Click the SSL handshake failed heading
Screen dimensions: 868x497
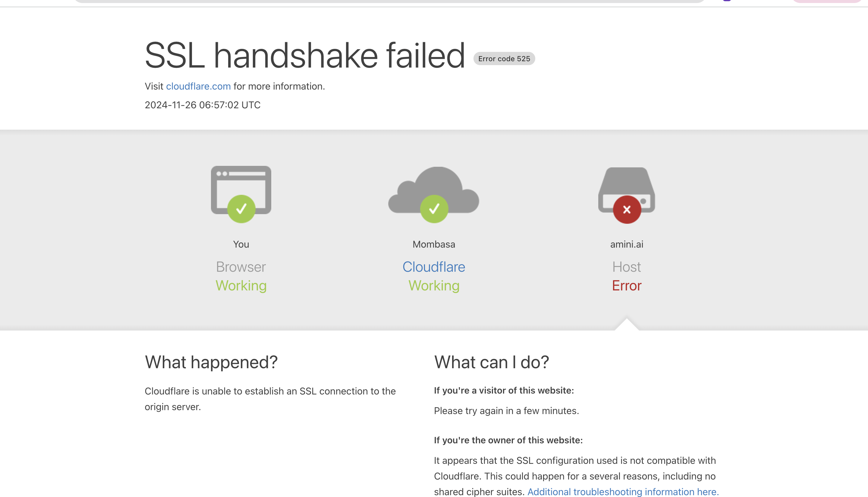tap(305, 55)
